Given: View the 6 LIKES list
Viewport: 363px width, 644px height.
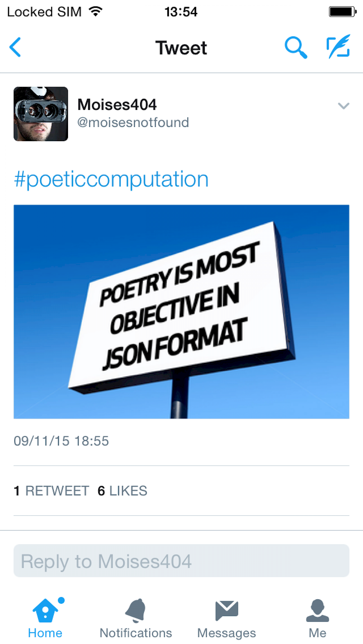Looking at the screenshot, I should pos(123,491).
